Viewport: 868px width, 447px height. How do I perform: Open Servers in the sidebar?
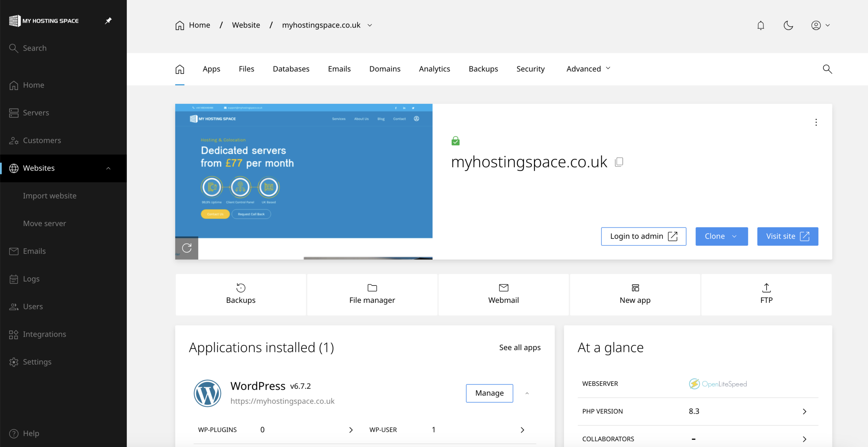point(63,113)
